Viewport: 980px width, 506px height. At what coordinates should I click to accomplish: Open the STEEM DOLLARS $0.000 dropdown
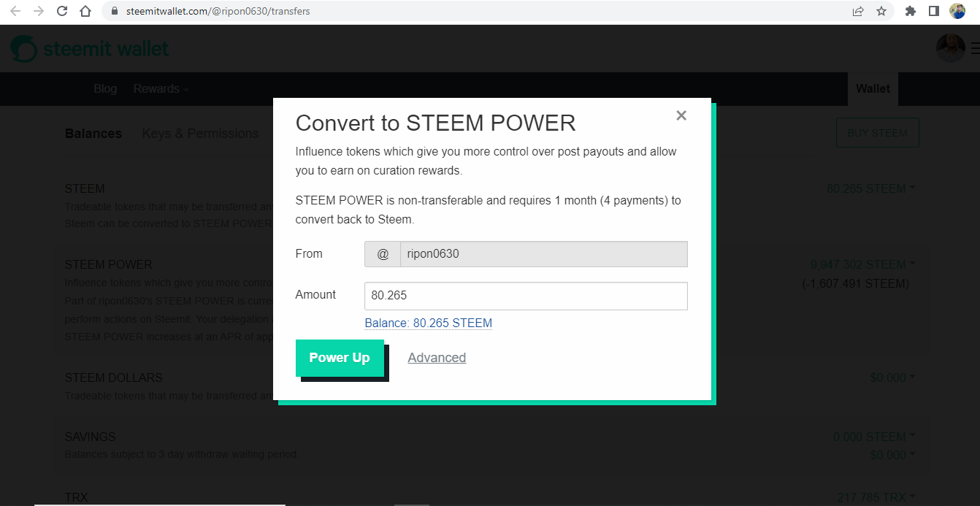click(x=892, y=377)
